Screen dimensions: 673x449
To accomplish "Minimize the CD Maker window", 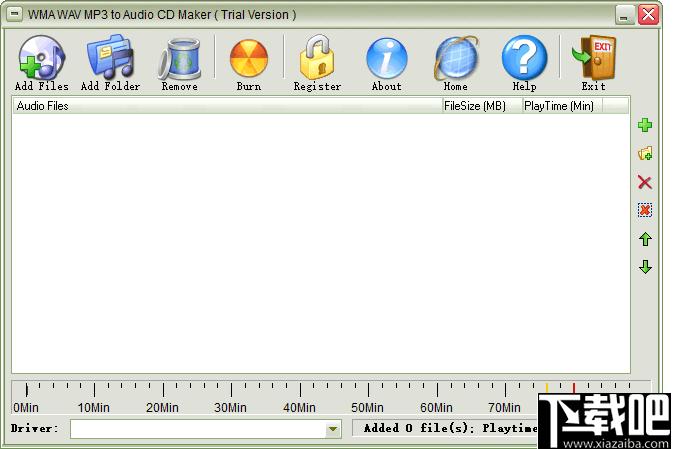I will [x=624, y=15].
